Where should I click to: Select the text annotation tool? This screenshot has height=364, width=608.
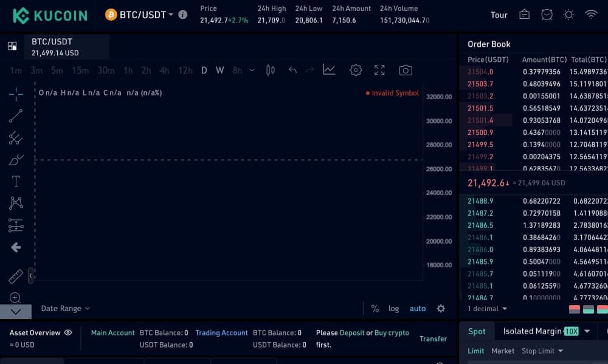click(16, 182)
